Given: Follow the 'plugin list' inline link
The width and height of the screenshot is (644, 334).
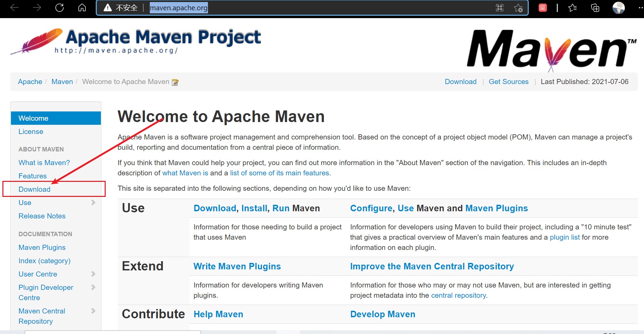Looking at the screenshot, I should pyautogui.click(x=565, y=237).
